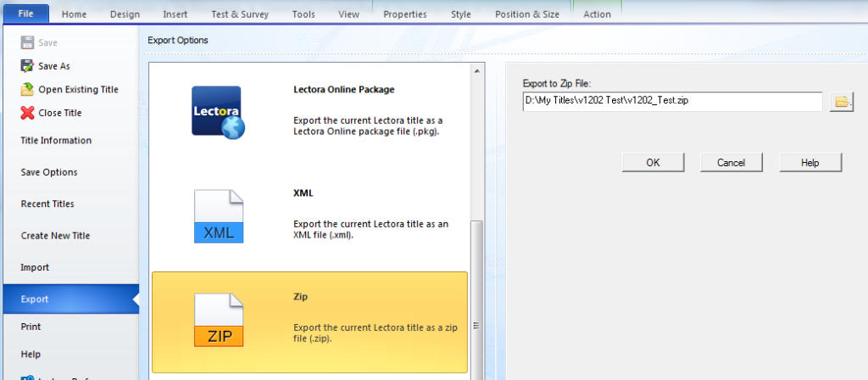
Task: Open the Style tab
Action: (460, 14)
